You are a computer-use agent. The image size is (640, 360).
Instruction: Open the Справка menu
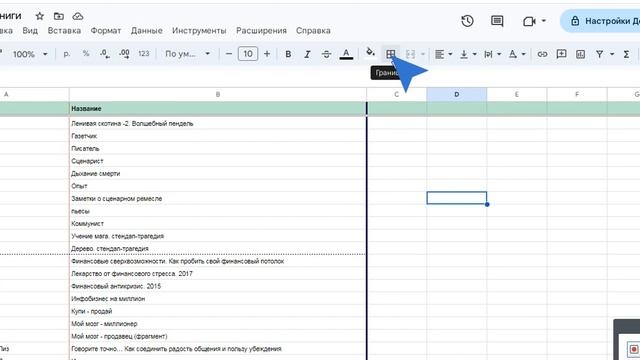coord(313,31)
